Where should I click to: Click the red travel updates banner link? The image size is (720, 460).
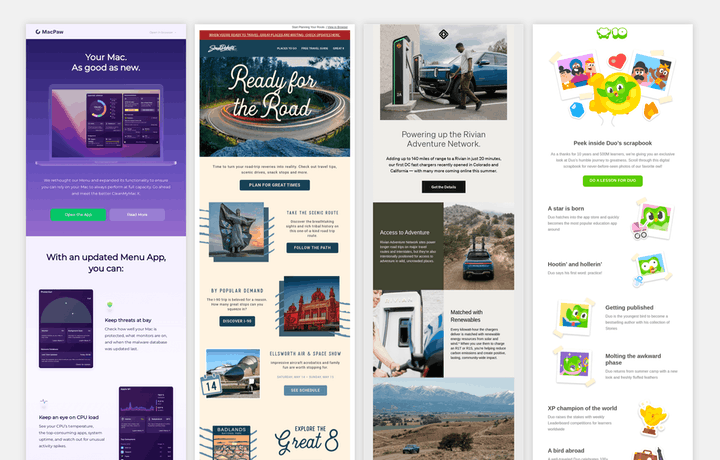point(275,35)
